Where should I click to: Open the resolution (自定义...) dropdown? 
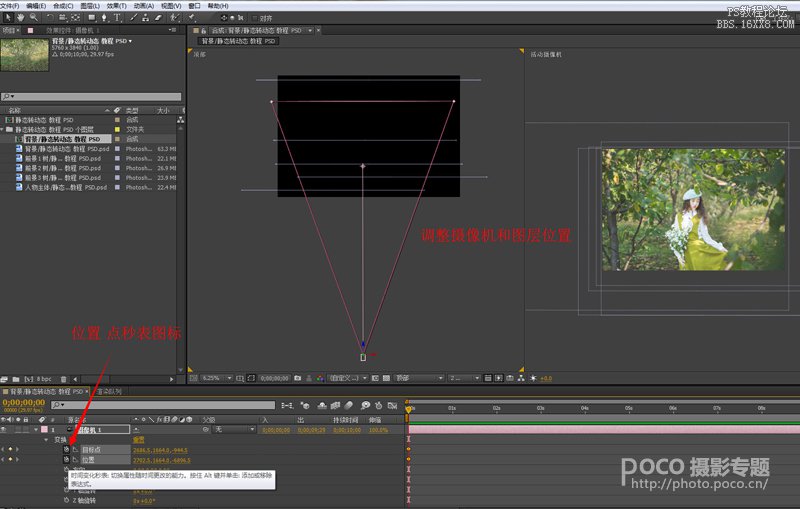click(348, 378)
